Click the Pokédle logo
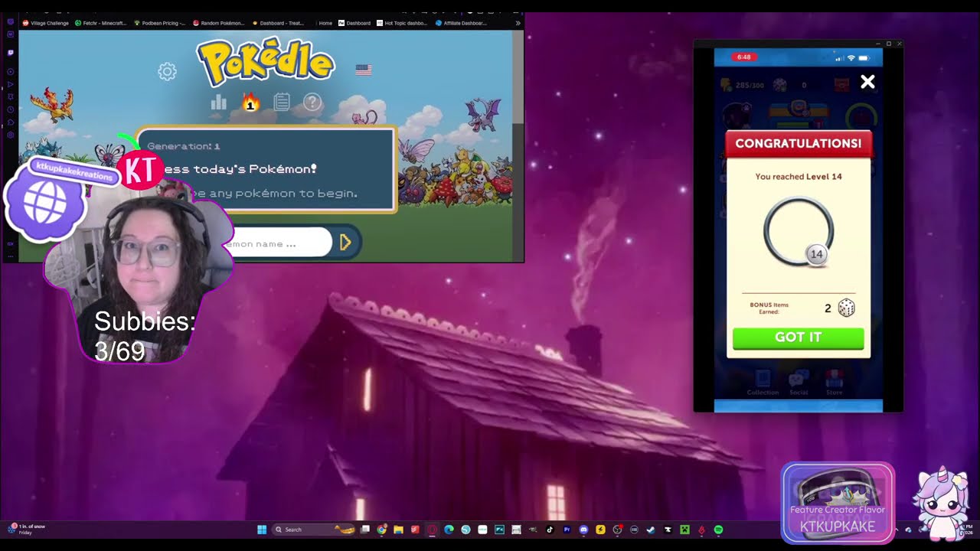 point(266,61)
